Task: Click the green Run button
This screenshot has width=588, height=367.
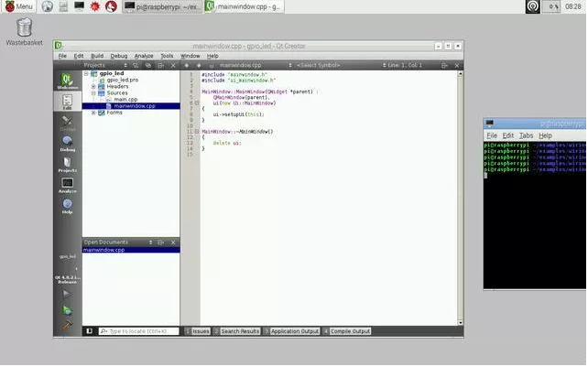Action: click(x=67, y=294)
